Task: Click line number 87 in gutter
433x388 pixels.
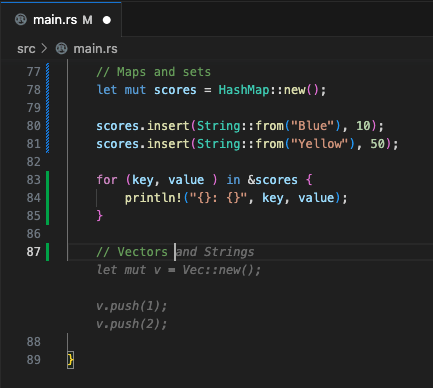Action: [x=34, y=252]
